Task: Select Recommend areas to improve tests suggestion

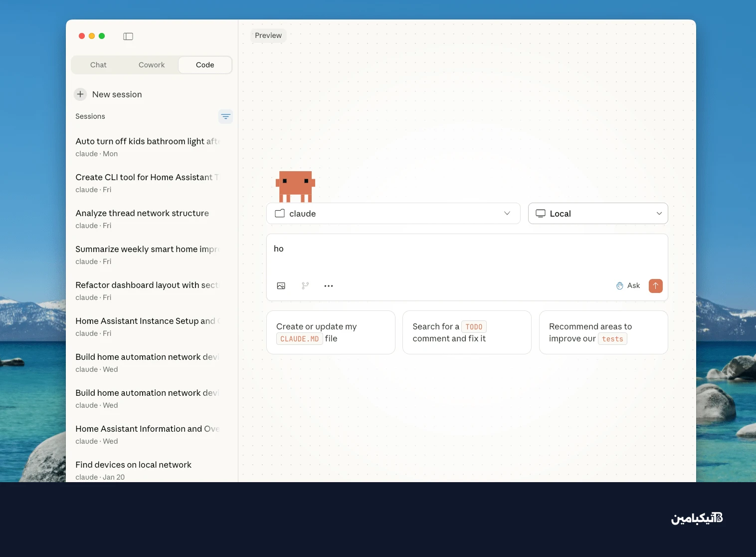Action: point(603,332)
